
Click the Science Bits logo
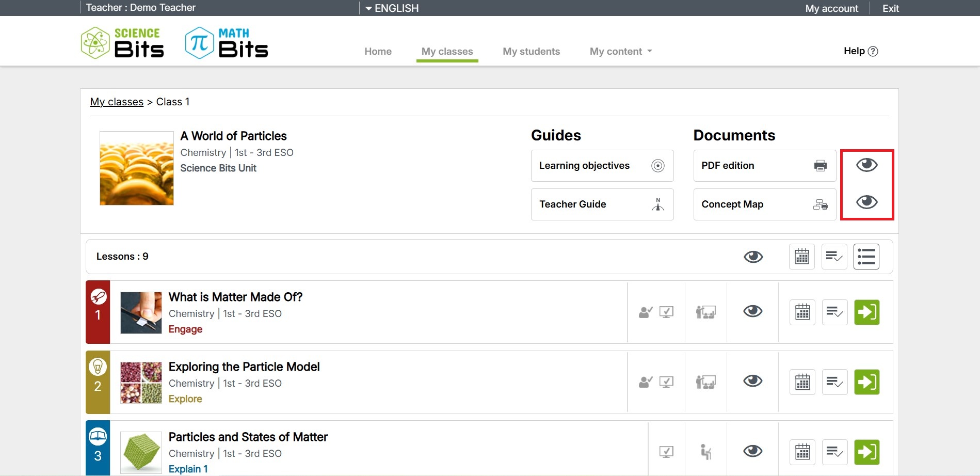(123, 43)
